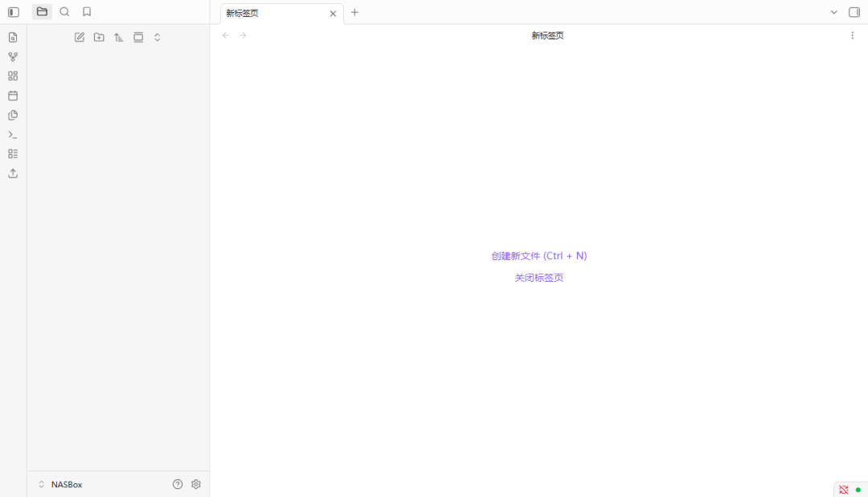Image resolution: width=868 pixels, height=497 pixels.
Task: Open the search pane magnifier tab
Action: [x=65, y=11]
